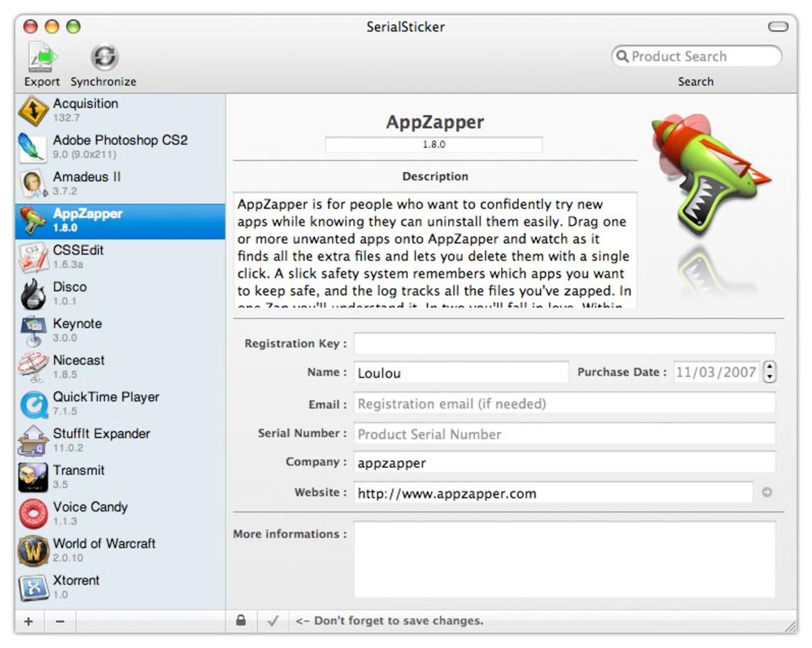812x648 pixels.
Task: Open website using arrow next to URL
Action: (x=767, y=492)
